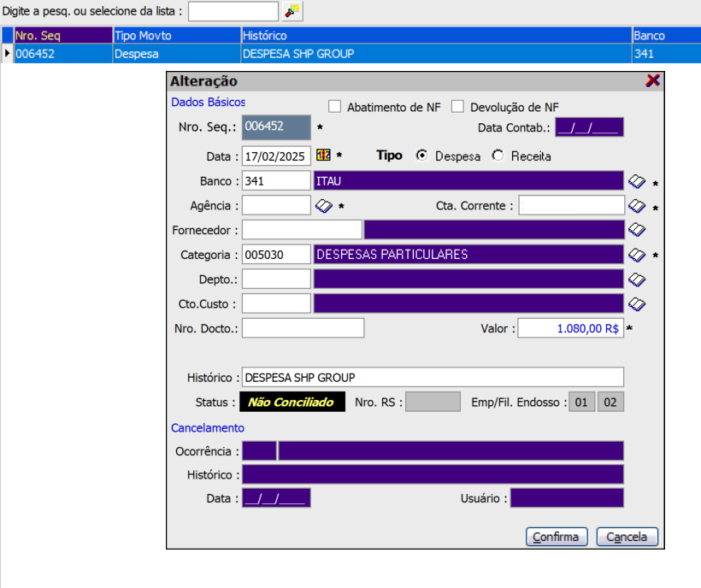
Task: Select the Receita radio option
Action: click(498, 156)
